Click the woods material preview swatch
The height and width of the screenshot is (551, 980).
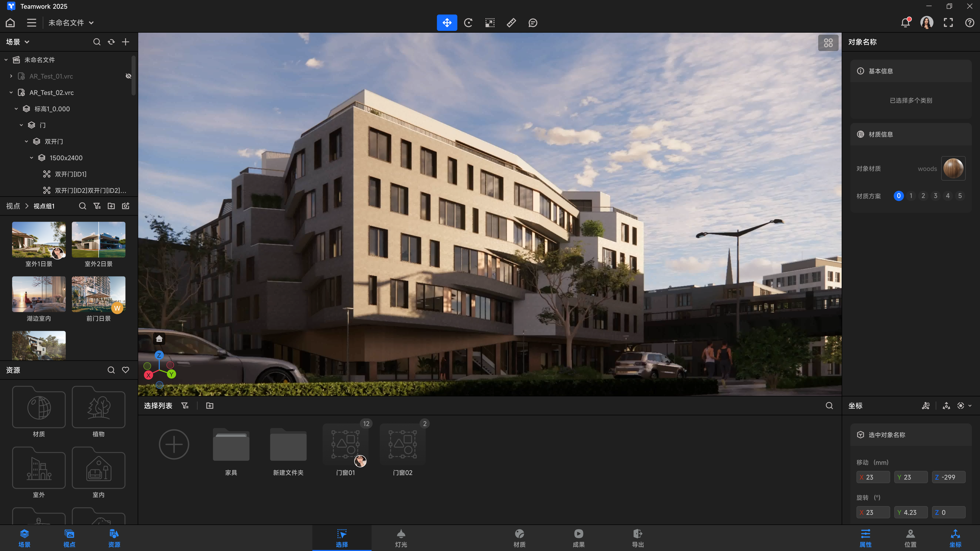(953, 168)
